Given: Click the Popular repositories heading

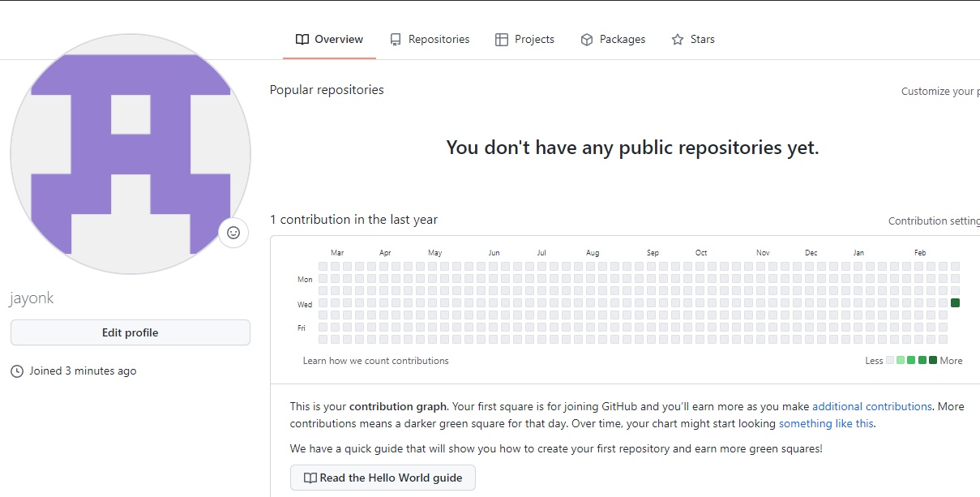Looking at the screenshot, I should click(x=327, y=90).
